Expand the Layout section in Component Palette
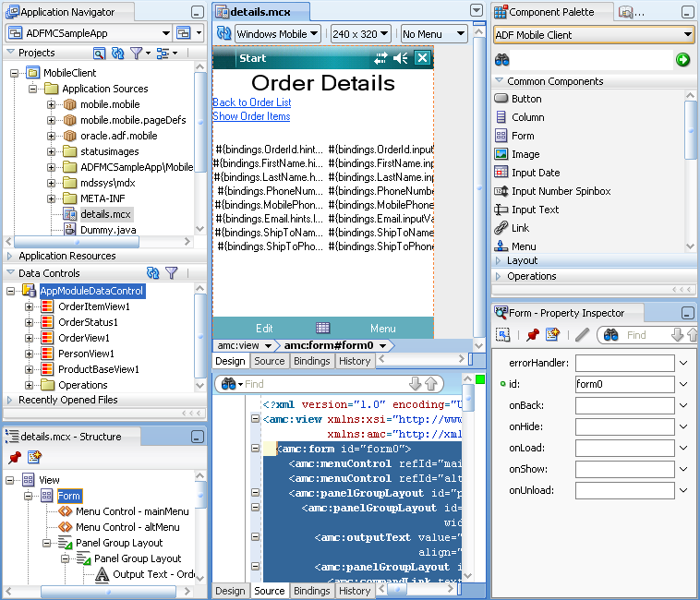Viewport: 700px width, 600px height. coord(498,260)
